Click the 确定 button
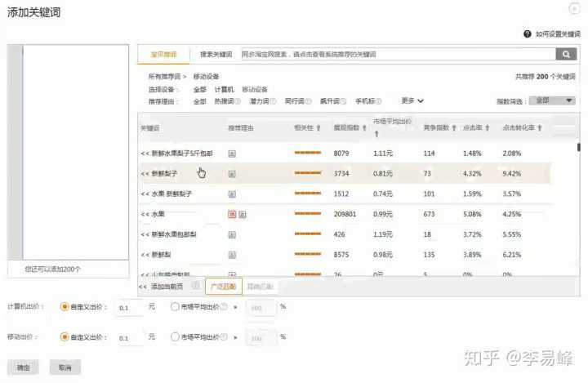 23,367
